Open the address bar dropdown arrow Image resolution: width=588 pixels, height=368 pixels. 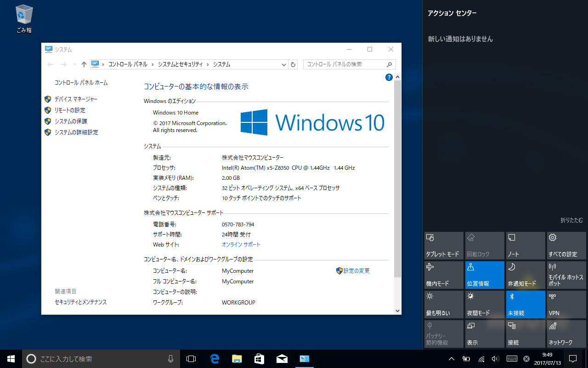(x=283, y=64)
